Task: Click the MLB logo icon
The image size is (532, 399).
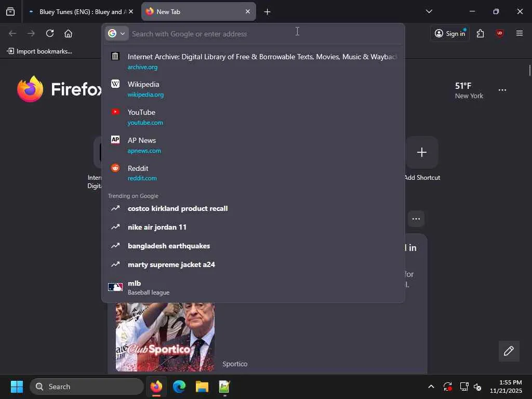Action: pos(115,287)
